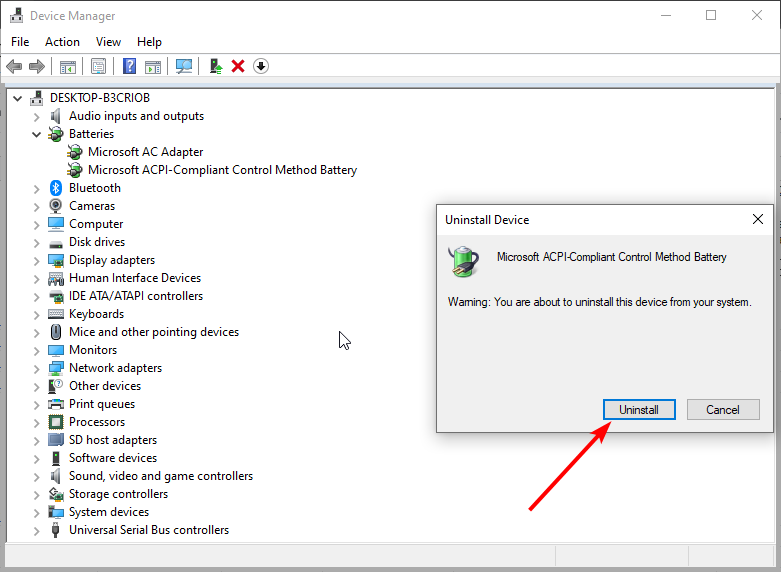Click the Audio inputs and outputs speaker icon
This screenshot has height=572, width=781.
[56, 116]
